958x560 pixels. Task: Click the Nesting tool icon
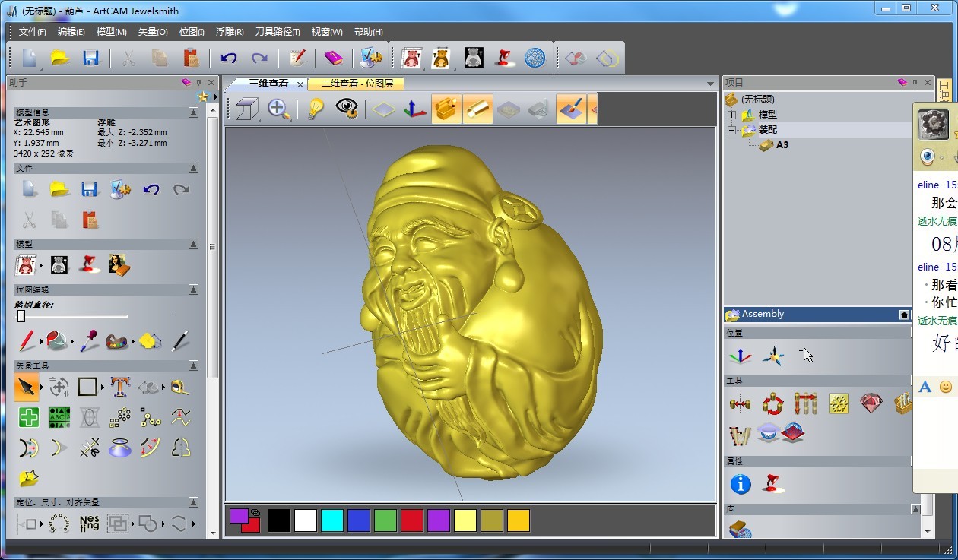[x=89, y=524]
